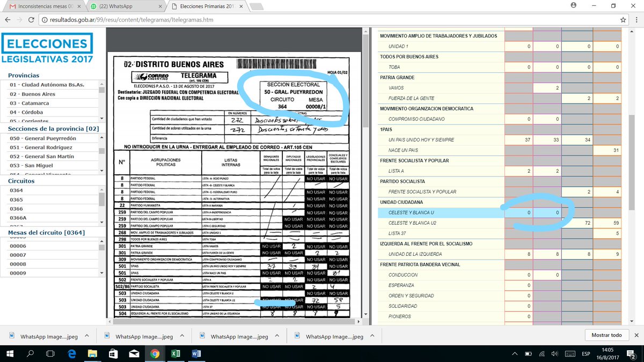The height and width of the screenshot is (362, 644).
Task: Click the value 72 in the results table
Action: point(587,223)
